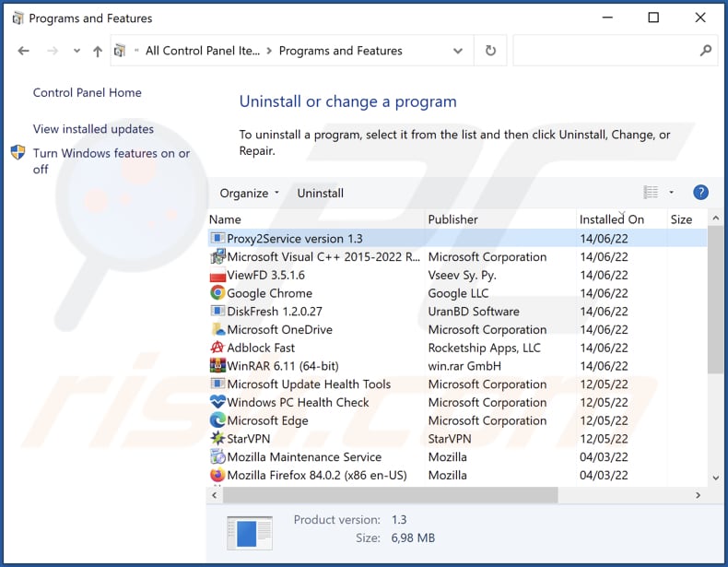Image resolution: width=728 pixels, height=567 pixels.
Task: Click the Google Chrome icon
Action: coord(217,292)
